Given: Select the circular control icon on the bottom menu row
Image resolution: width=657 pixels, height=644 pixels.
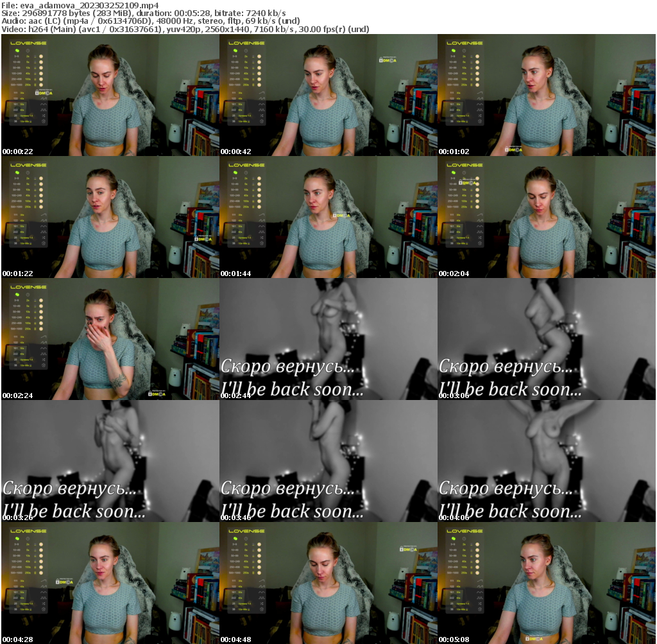Looking at the screenshot, I should coord(44,121).
